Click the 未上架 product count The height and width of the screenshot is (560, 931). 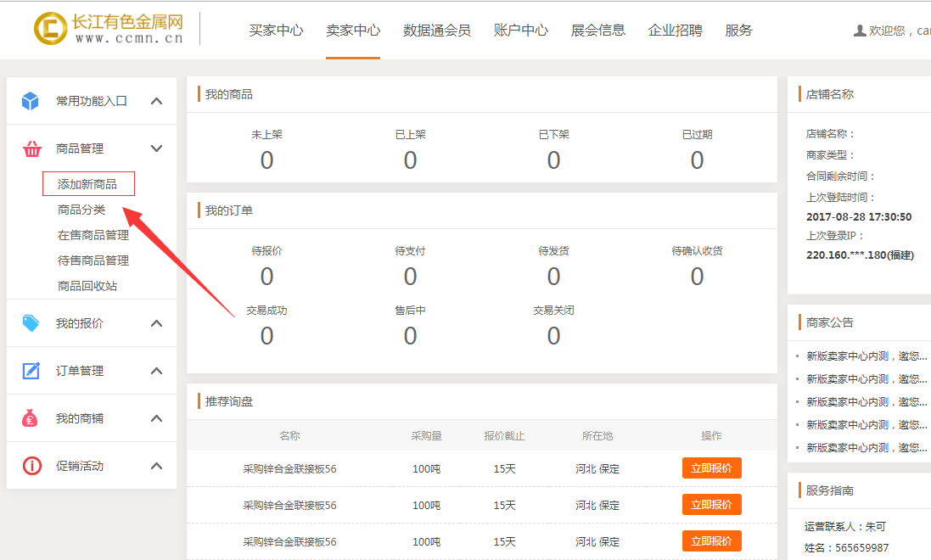[266, 160]
